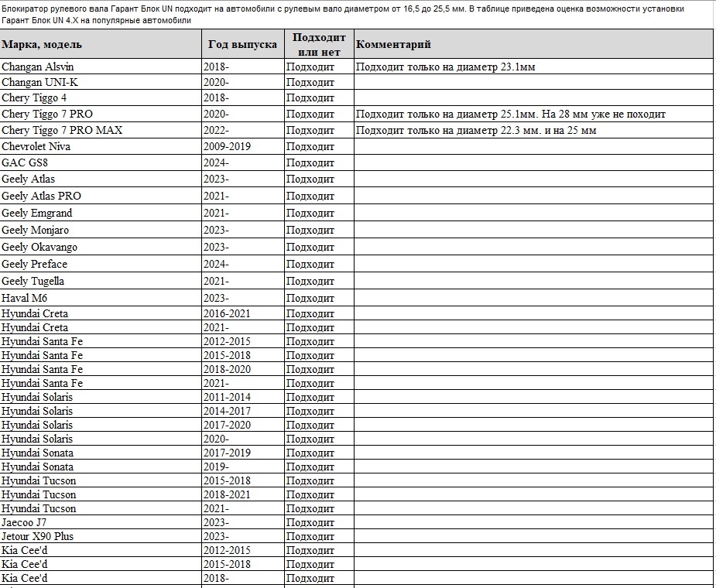The width and height of the screenshot is (716, 588).
Task: Select the 'Haval M6' cell
Action: pos(101,298)
